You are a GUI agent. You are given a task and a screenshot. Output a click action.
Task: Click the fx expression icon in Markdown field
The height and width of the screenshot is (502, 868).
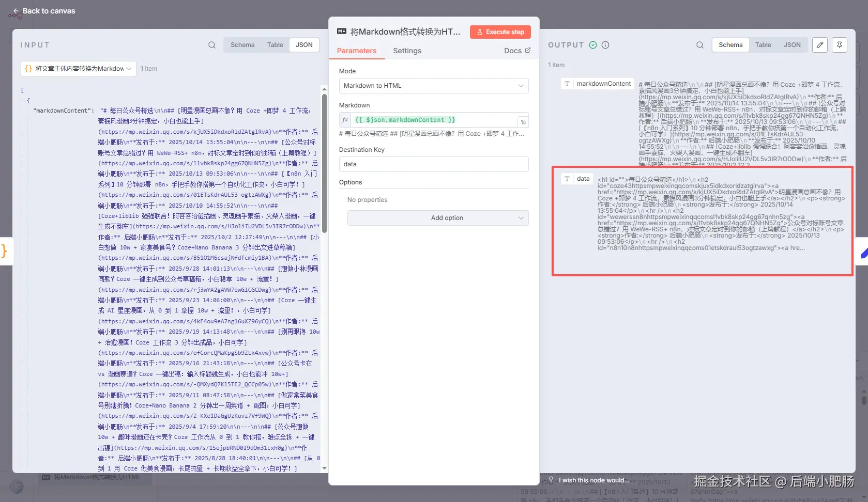[345, 120]
